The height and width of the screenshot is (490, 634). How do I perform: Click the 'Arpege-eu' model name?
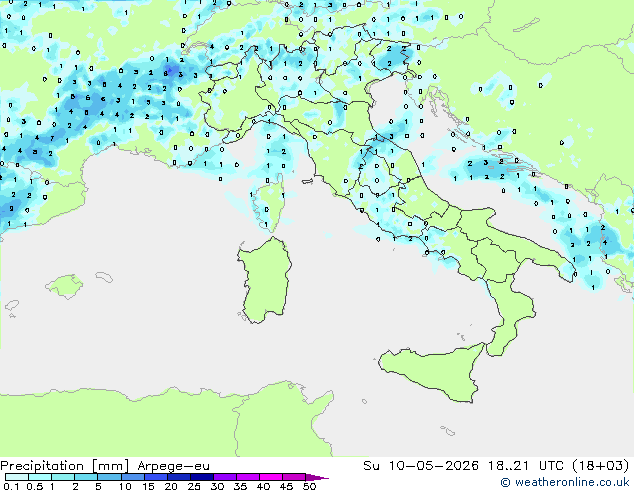[173, 466]
